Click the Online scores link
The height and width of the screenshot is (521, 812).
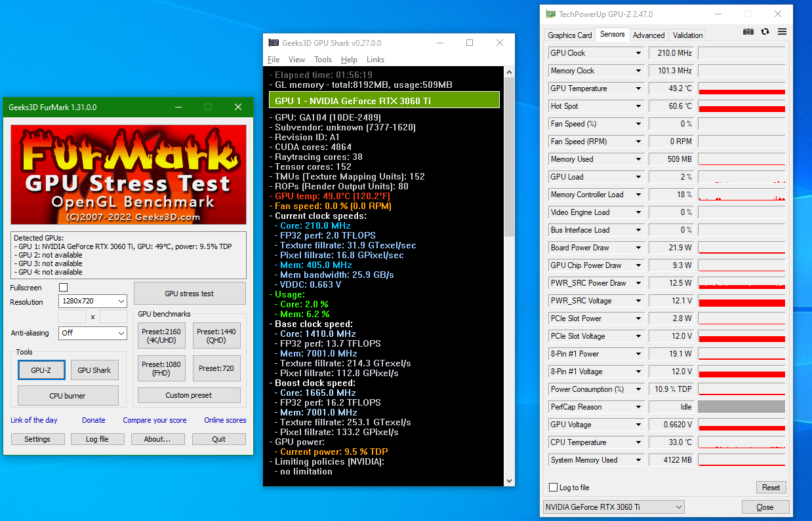pos(225,420)
